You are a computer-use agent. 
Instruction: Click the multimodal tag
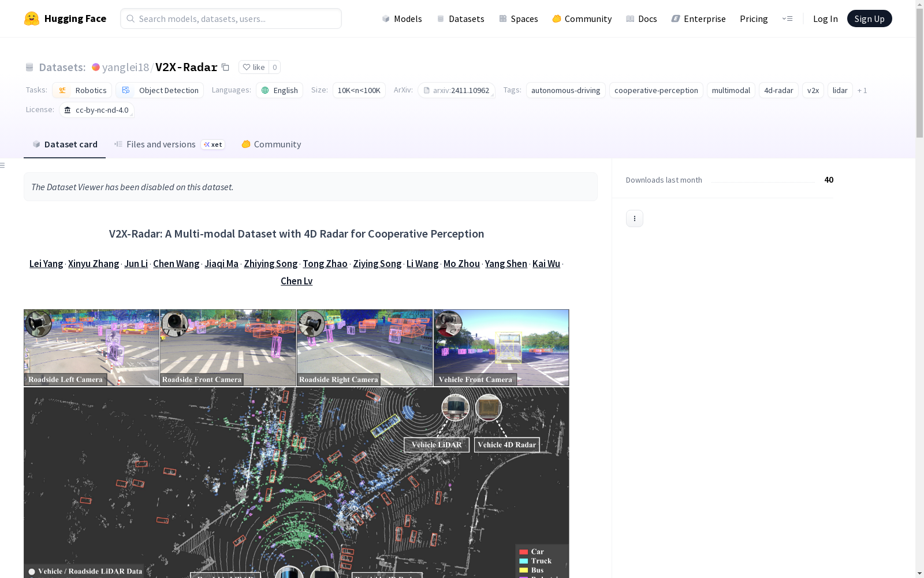pyautogui.click(x=731, y=90)
